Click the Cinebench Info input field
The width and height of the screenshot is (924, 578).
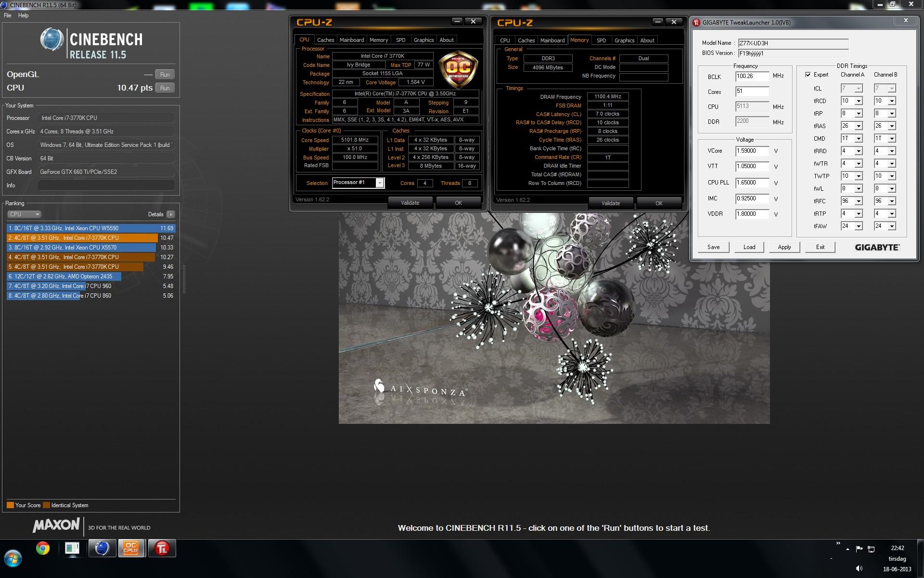click(106, 185)
